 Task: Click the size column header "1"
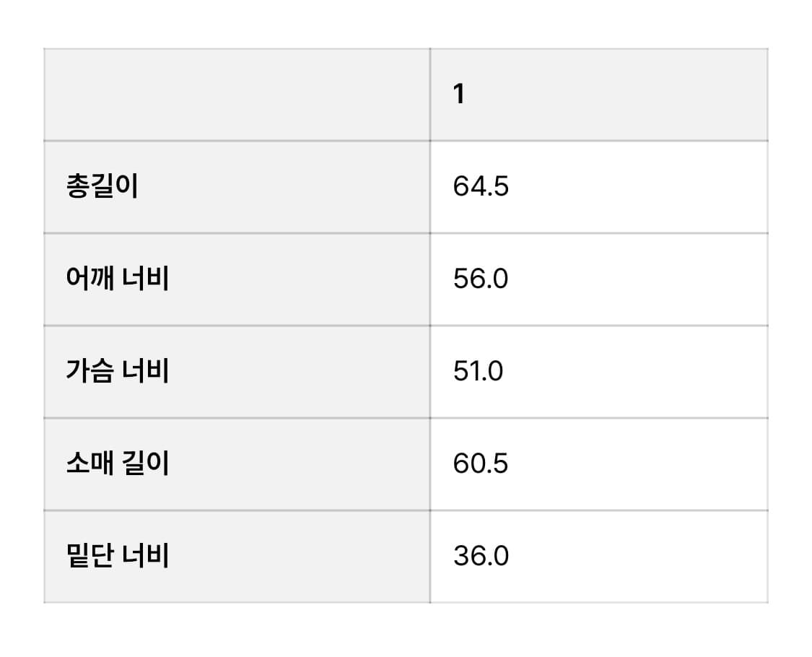point(459,95)
